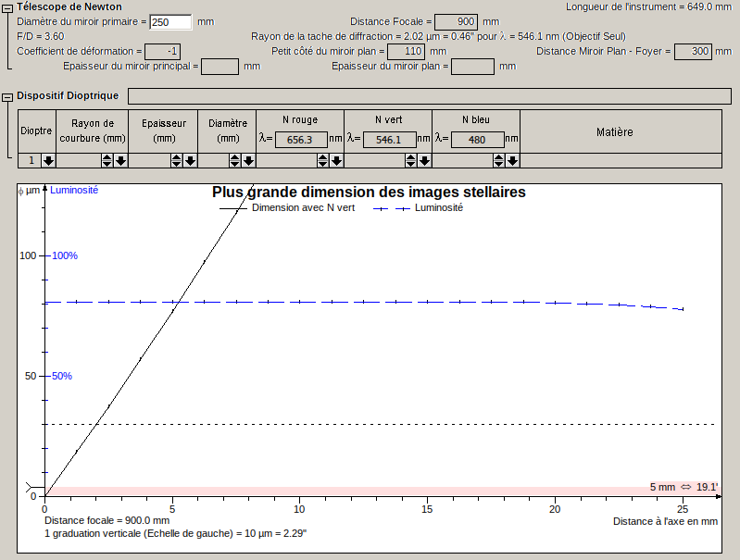Click the Diamètre column up-down stepper
The image size is (740, 560).
pyautogui.click(x=235, y=161)
